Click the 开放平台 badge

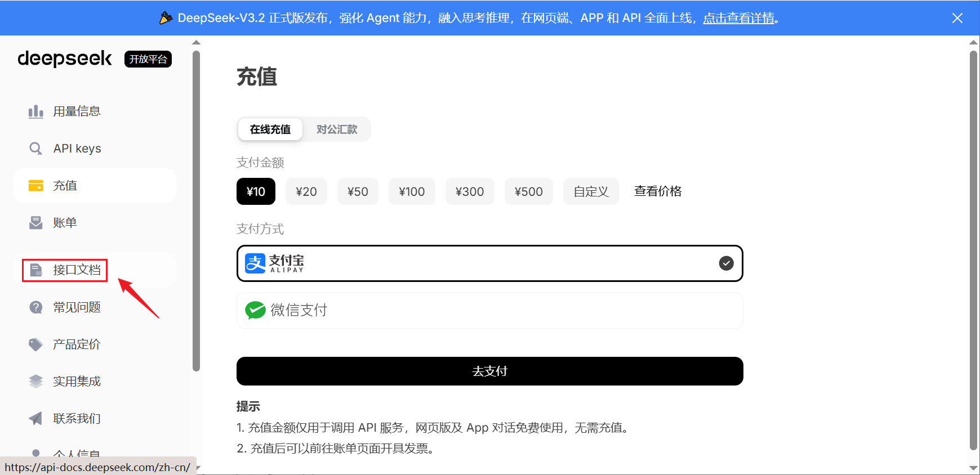click(x=148, y=59)
